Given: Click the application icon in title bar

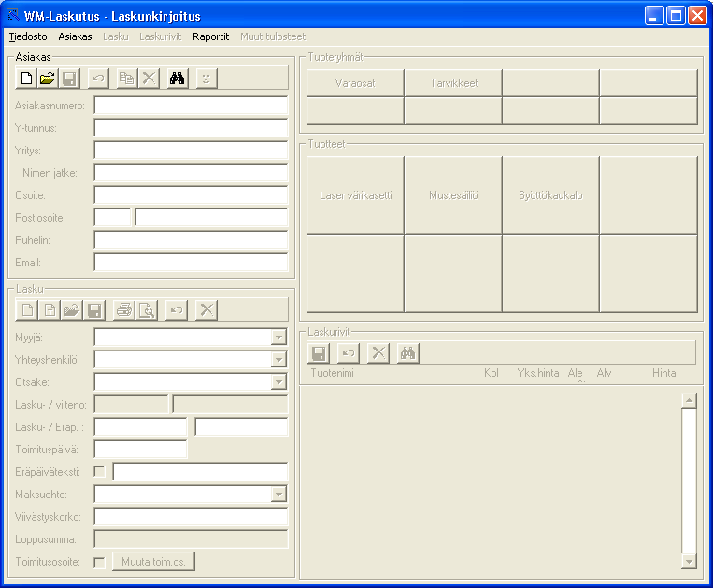Looking at the screenshot, I should pos(13,16).
